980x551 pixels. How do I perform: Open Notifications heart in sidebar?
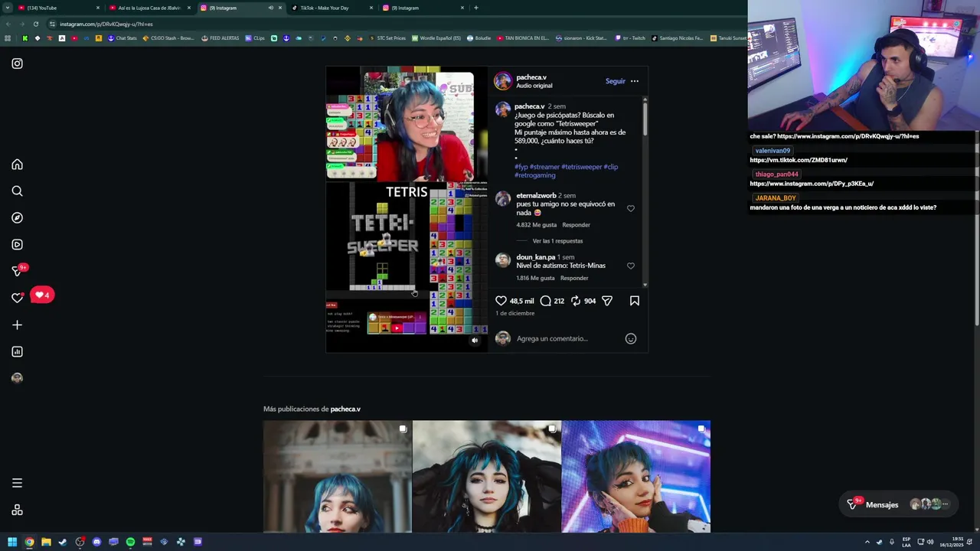point(17,298)
